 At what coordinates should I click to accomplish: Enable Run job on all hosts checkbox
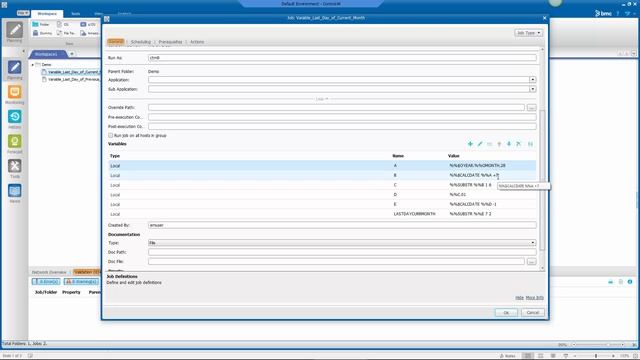coord(111,135)
